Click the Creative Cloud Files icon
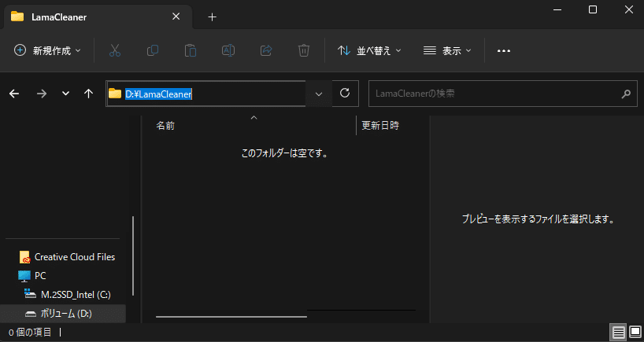644x342 pixels. 24,257
